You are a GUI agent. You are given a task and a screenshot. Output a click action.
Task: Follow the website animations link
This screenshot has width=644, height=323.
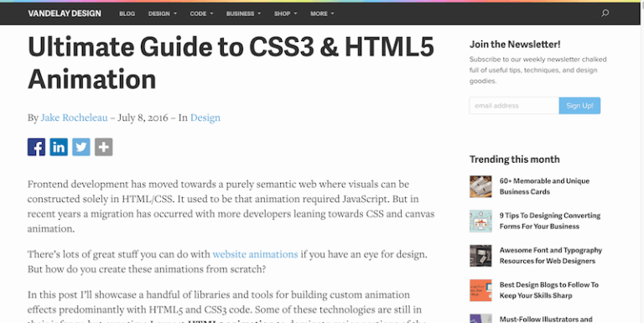click(x=255, y=254)
